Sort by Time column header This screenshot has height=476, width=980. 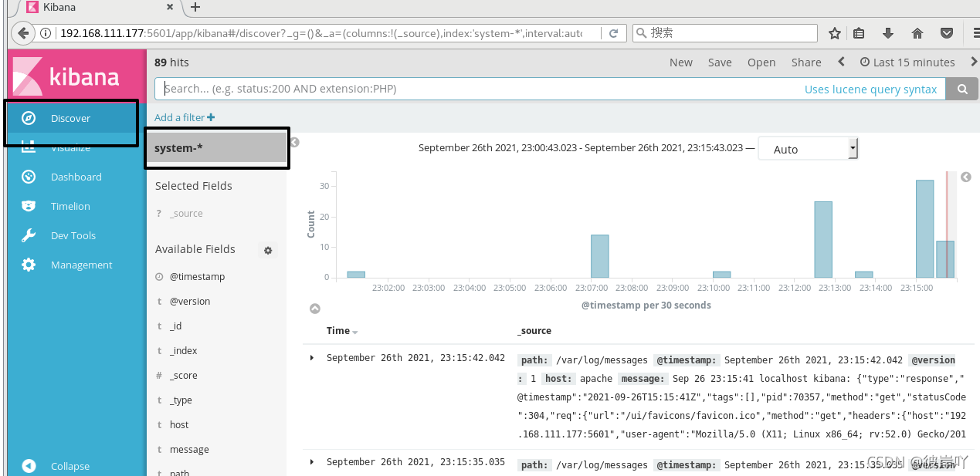point(342,331)
